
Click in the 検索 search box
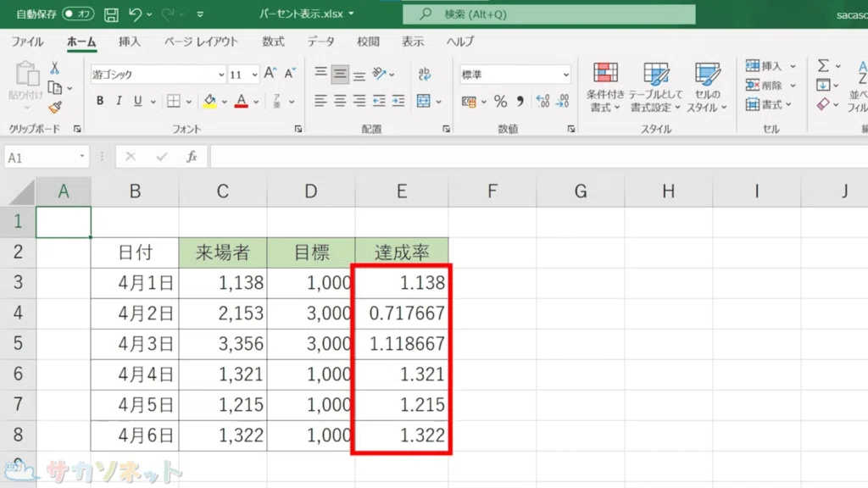click(x=549, y=14)
